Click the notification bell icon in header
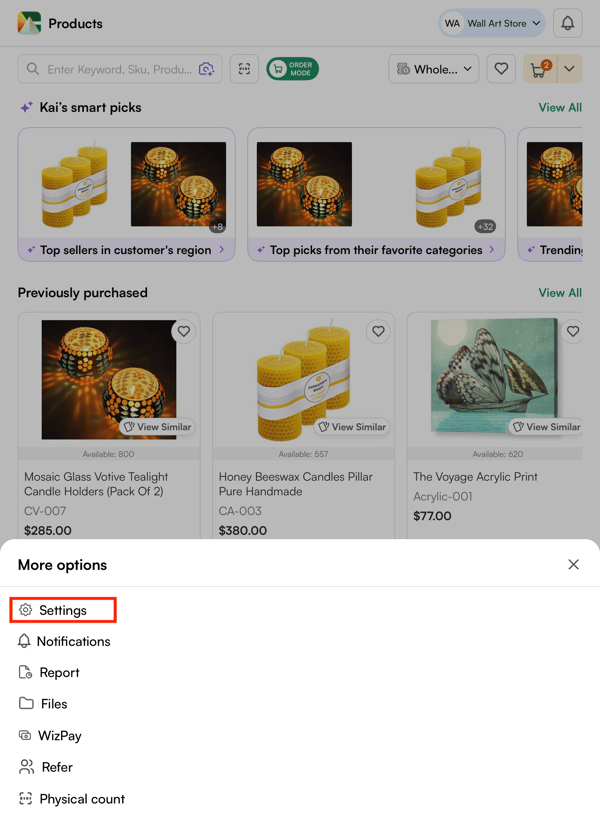 point(567,23)
